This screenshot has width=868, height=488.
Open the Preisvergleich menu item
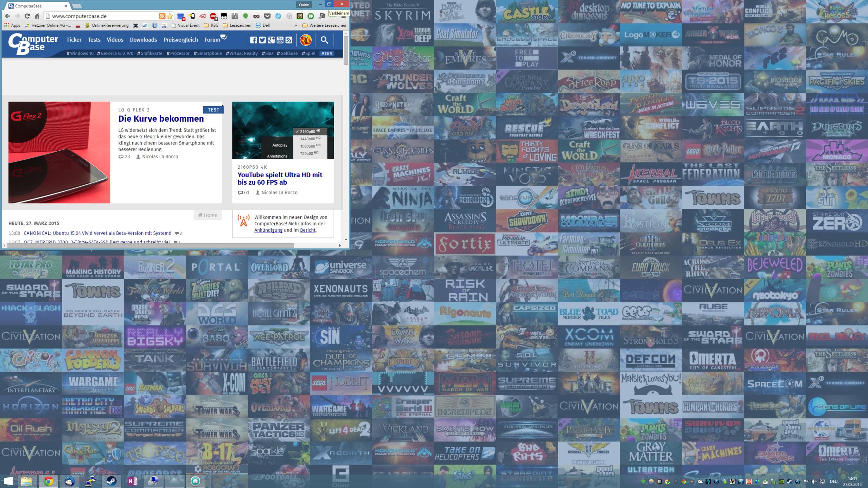coord(180,40)
